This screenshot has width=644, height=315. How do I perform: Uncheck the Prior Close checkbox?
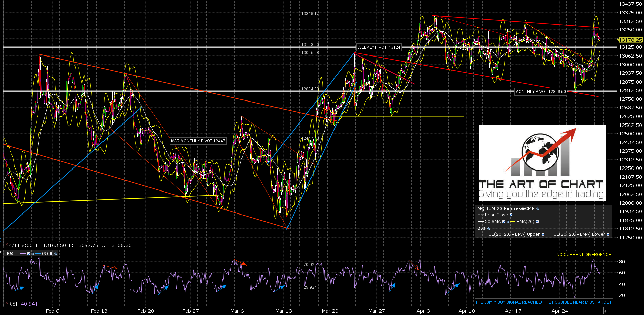tap(511, 215)
